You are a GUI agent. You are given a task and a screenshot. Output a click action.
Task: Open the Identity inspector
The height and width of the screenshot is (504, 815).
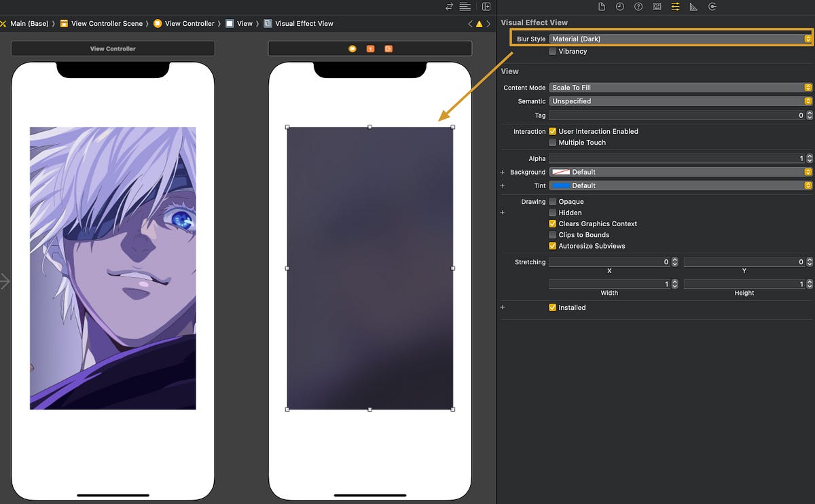pos(657,7)
